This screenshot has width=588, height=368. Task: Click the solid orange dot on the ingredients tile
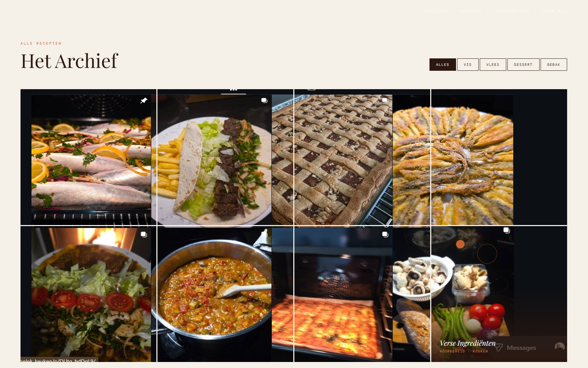[460, 244]
